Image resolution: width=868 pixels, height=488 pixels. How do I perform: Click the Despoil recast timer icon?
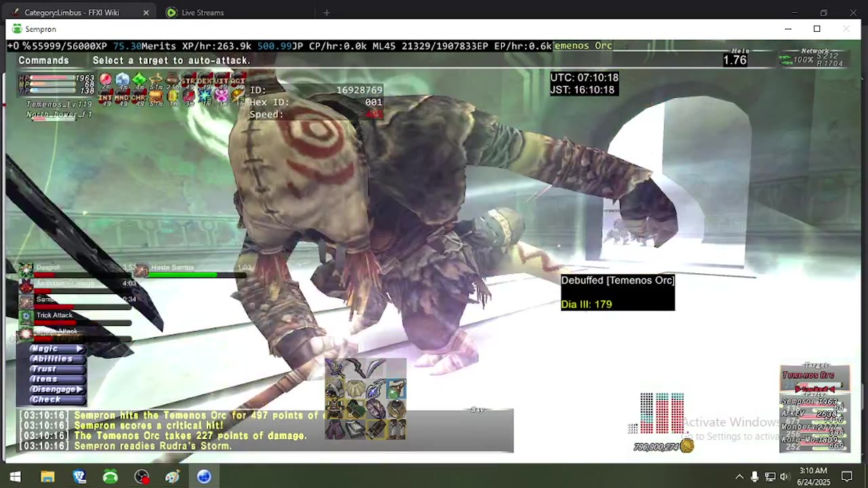click(26, 270)
